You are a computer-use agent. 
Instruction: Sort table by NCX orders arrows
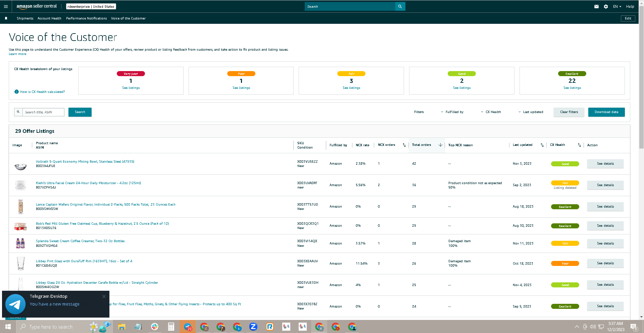pos(404,145)
